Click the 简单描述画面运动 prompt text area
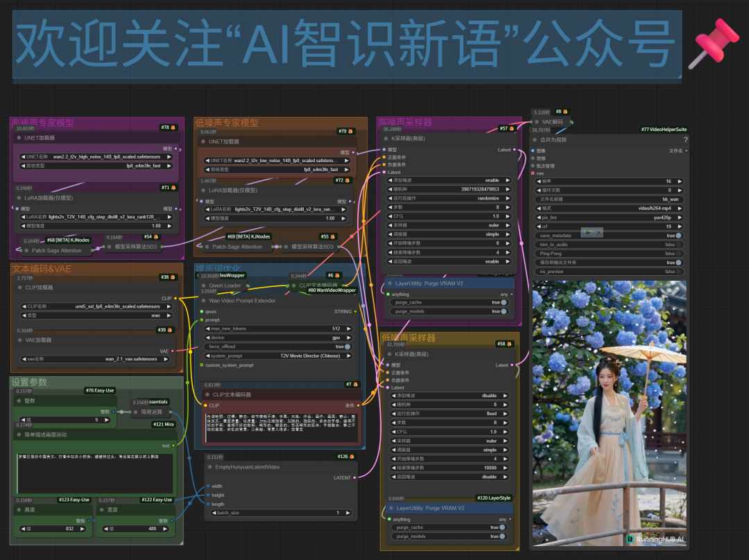Image resolution: width=749 pixels, height=560 pixels. tap(95, 473)
